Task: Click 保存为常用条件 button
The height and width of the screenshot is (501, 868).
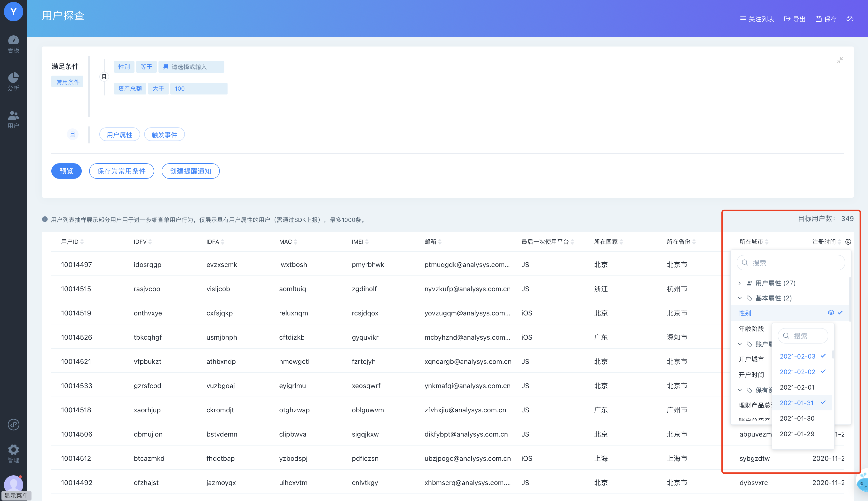Action: coord(121,171)
